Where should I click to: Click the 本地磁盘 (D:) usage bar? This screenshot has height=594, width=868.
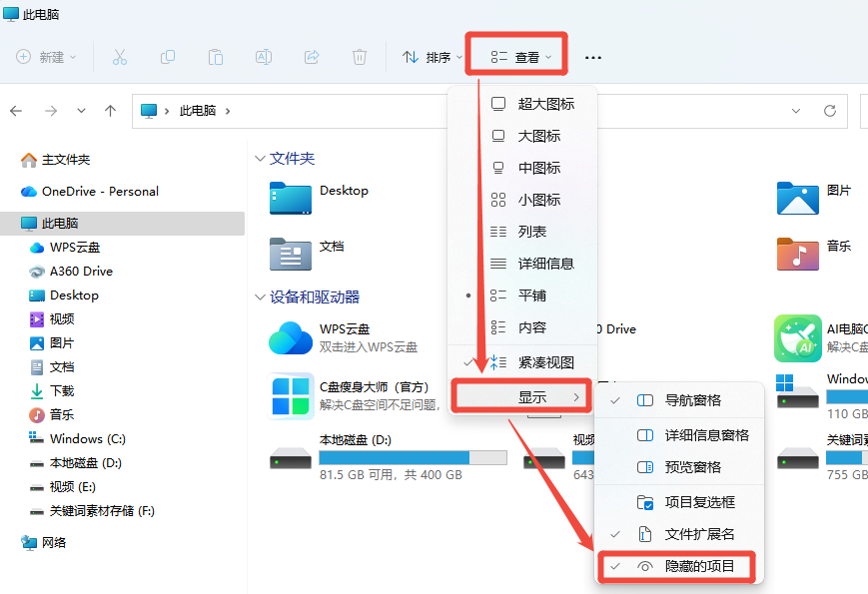[x=413, y=457]
